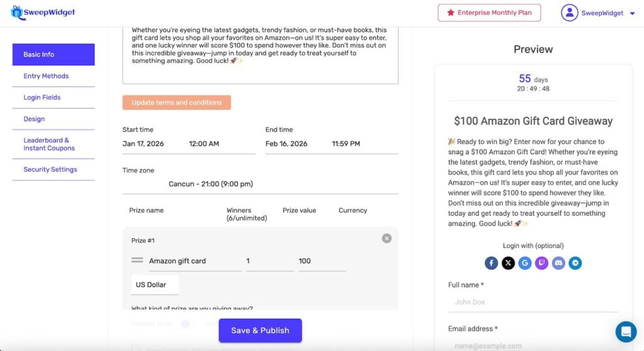
Task: Click Enterprise Monthly Plan button
Action: click(x=489, y=13)
